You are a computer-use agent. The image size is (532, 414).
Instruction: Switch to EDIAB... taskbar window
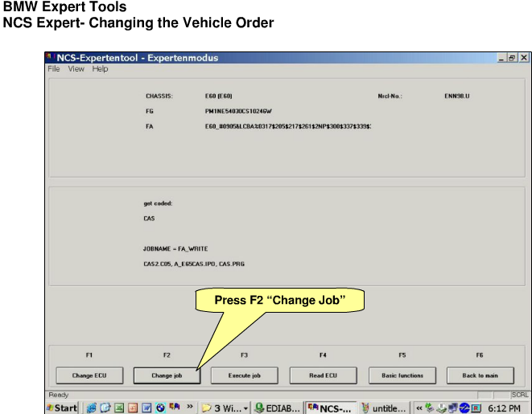tap(277, 408)
